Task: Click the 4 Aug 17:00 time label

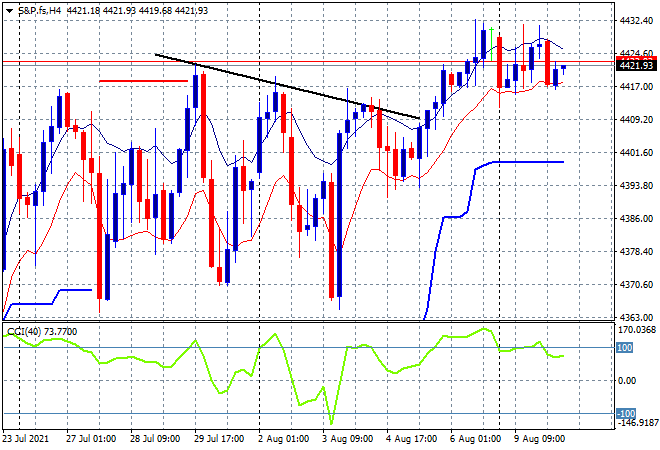Action: coord(412,439)
